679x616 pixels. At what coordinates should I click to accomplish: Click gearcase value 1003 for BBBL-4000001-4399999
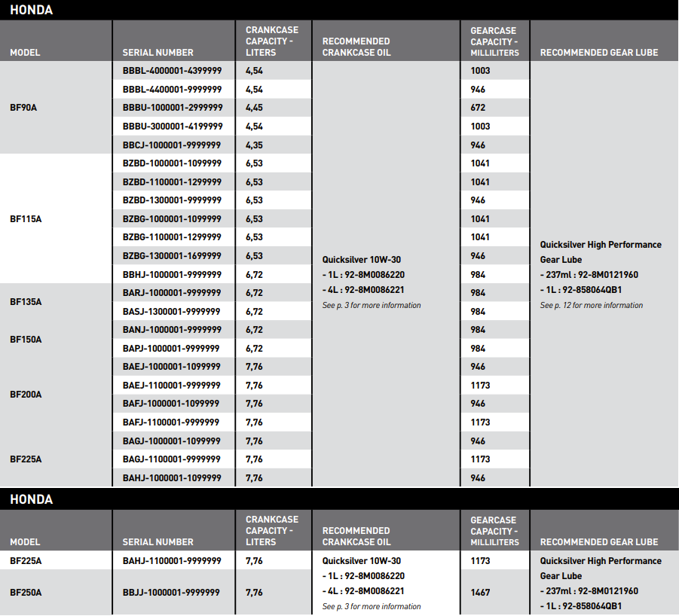coord(480,71)
